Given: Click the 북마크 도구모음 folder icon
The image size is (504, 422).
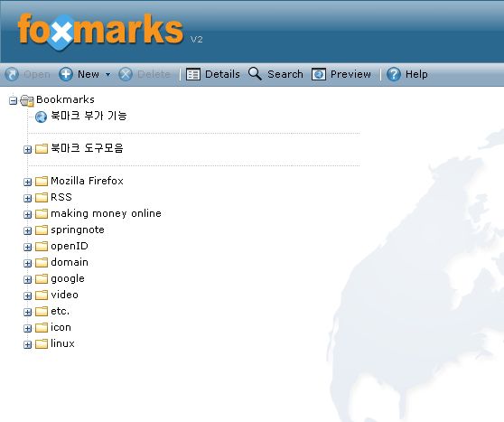Looking at the screenshot, I should pyautogui.click(x=42, y=148).
